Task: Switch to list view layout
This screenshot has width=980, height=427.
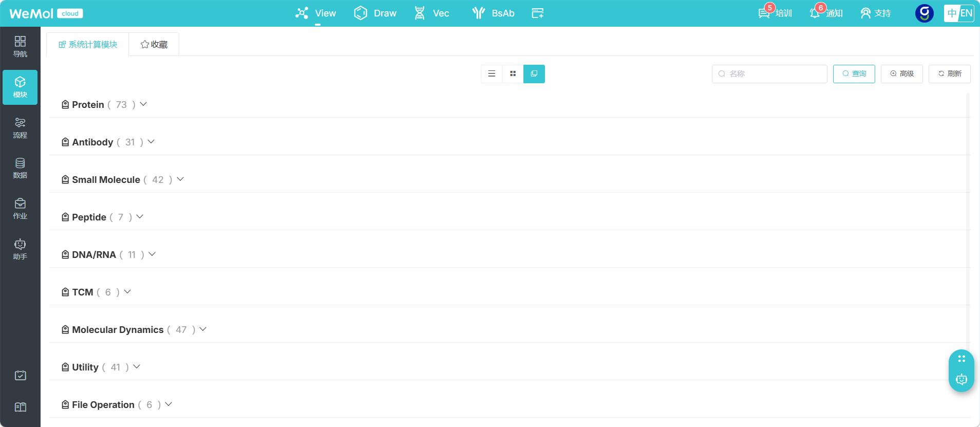Action: tap(492, 73)
